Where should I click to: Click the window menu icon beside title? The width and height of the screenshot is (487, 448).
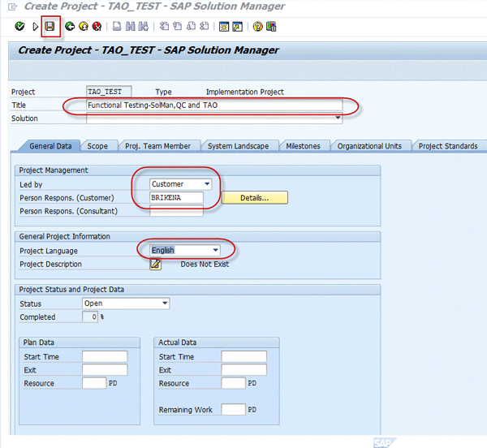[x=12, y=6]
